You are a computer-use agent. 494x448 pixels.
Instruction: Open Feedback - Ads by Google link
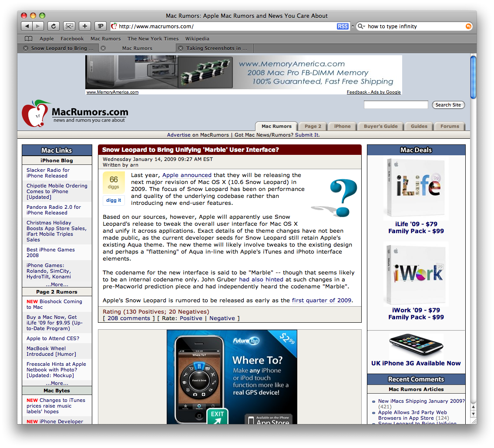click(x=373, y=92)
